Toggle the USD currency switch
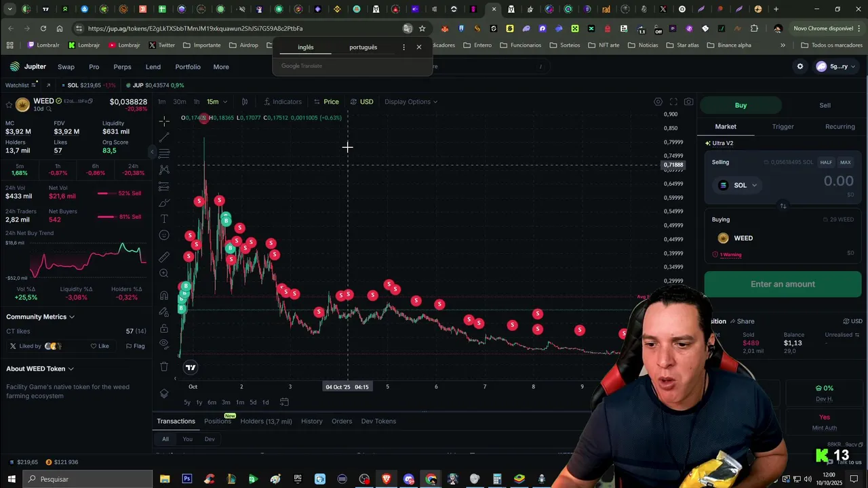The image size is (868, 488). point(361,102)
